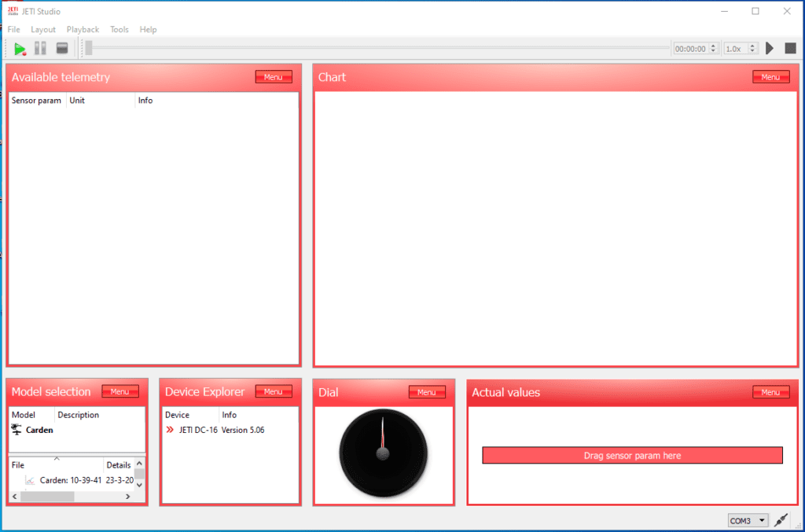Click the Info header in Device Explorer

[259, 414]
